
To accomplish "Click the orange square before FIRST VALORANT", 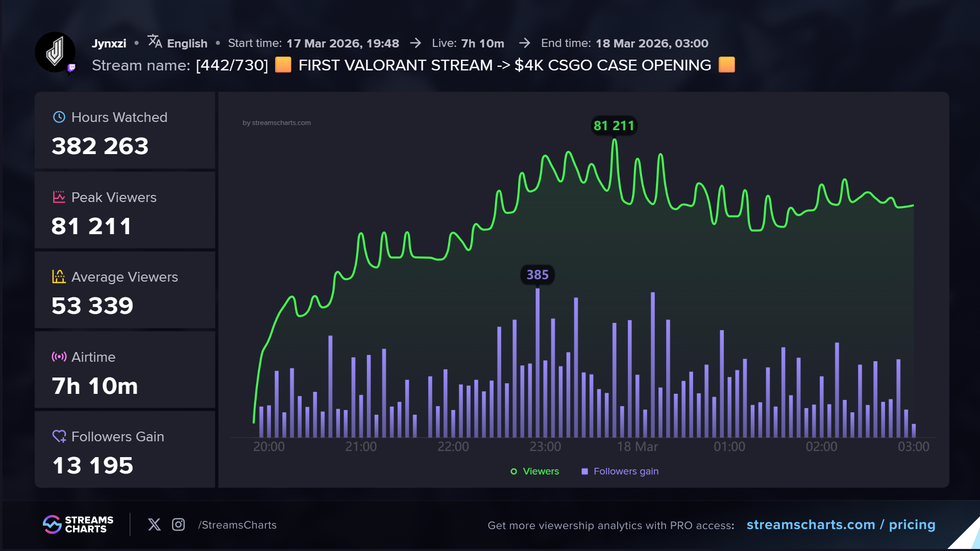I will (283, 65).
